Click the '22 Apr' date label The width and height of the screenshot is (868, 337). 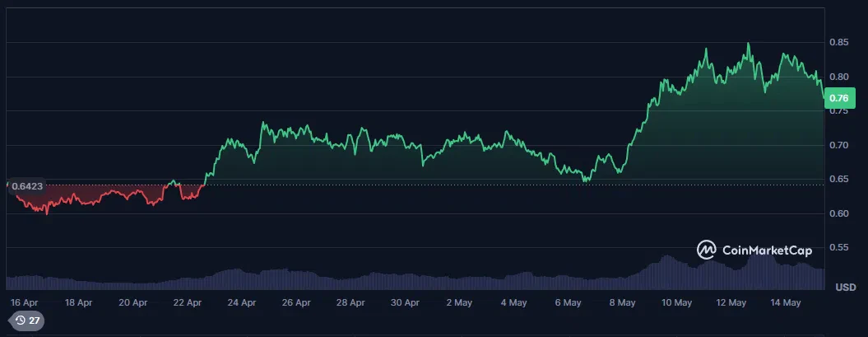(x=187, y=302)
